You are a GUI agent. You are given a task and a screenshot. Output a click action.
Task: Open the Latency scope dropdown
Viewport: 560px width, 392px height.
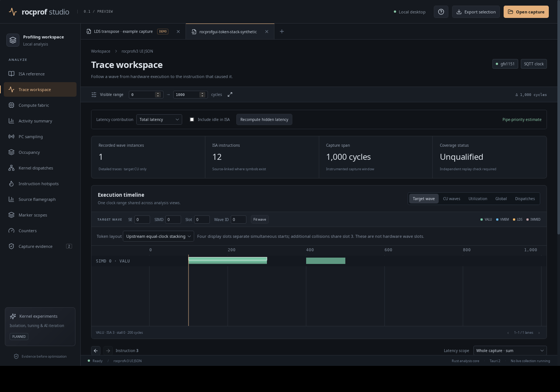point(510,351)
